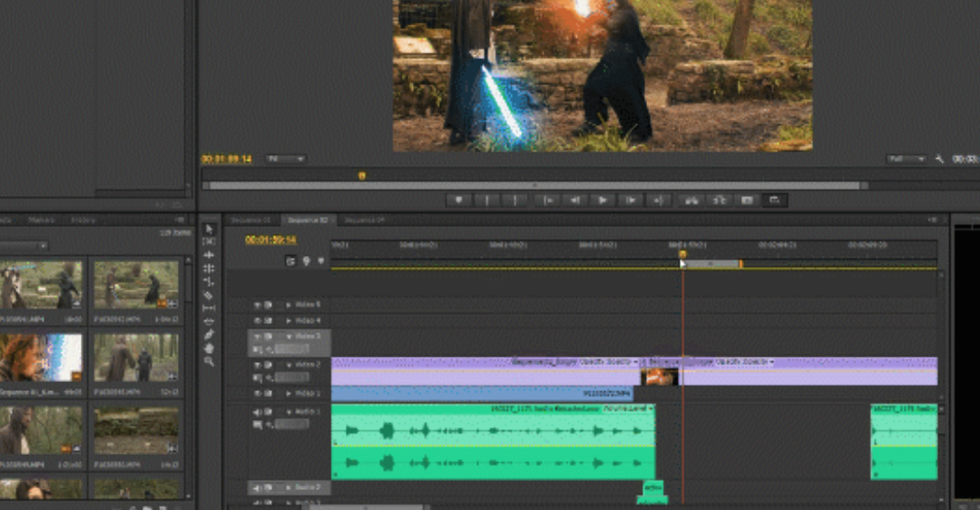980x510 pixels.
Task: Open the timeline panel menu icon
Action: 933,220
